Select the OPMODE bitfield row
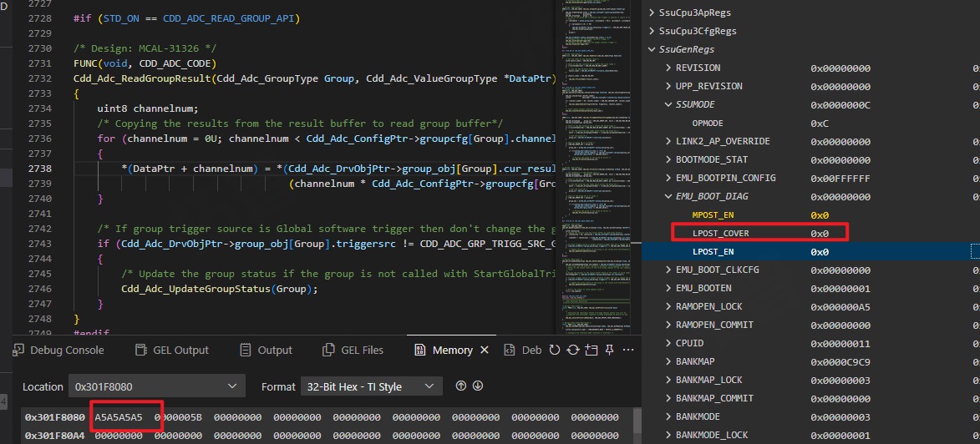Screen dimensions: 980x444 tap(810, 123)
